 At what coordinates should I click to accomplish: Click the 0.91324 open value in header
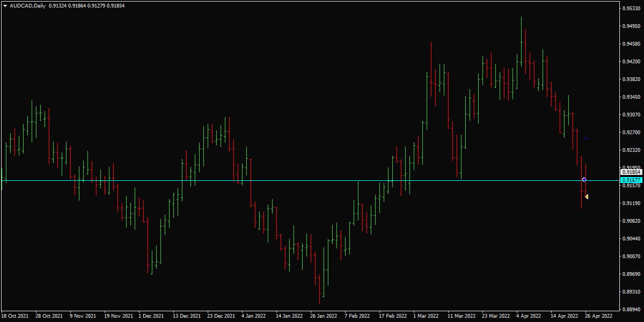pyautogui.click(x=57, y=5)
